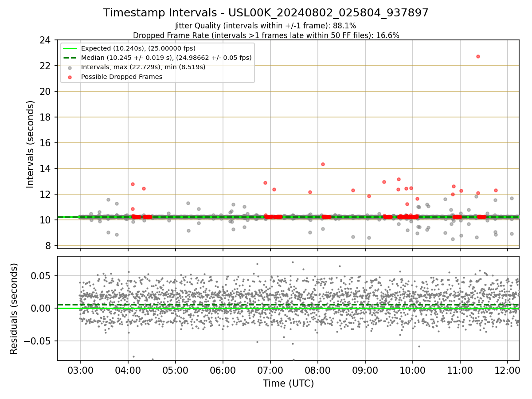The height and width of the screenshot is (399, 532).
Task: Click the '18' intervals axis tick label
Action: (45, 117)
